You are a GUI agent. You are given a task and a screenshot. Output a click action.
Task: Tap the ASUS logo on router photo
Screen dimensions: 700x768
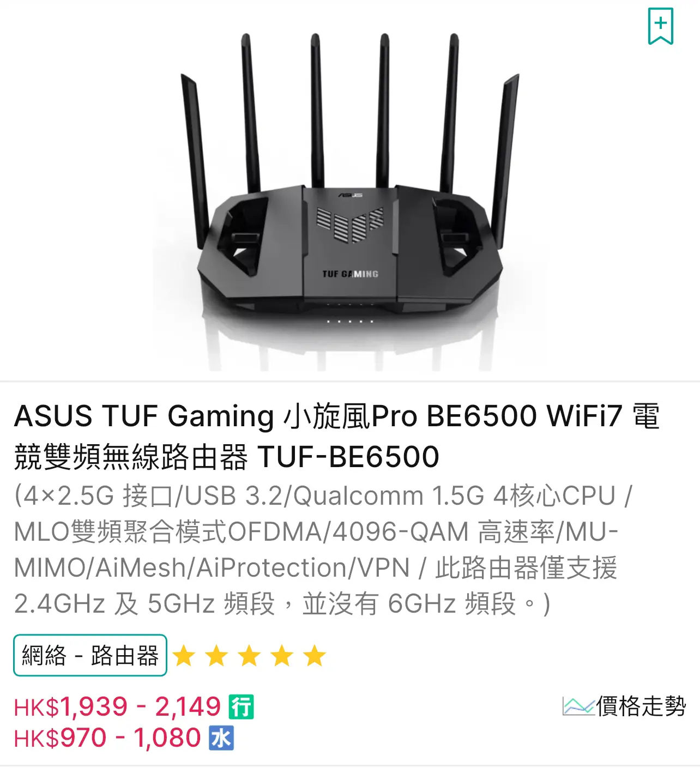coord(350,195)
